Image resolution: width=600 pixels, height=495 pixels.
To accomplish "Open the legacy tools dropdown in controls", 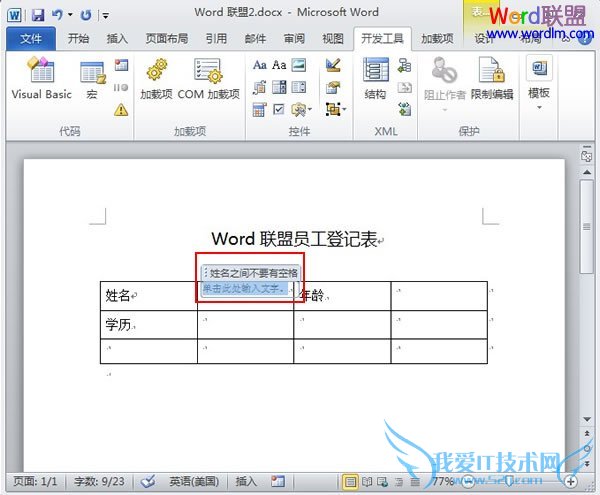I will click(301, 108).
